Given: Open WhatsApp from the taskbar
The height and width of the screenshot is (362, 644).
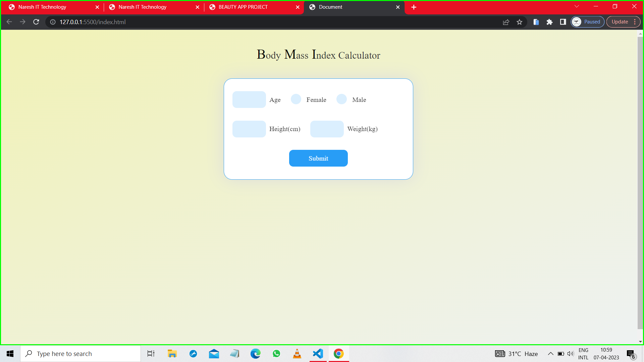Looking at the screenshot, I should [276, 354].
